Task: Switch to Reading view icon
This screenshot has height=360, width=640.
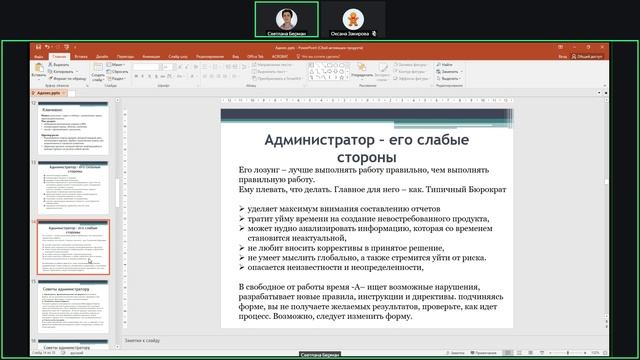Action: (x=531, y=353)
